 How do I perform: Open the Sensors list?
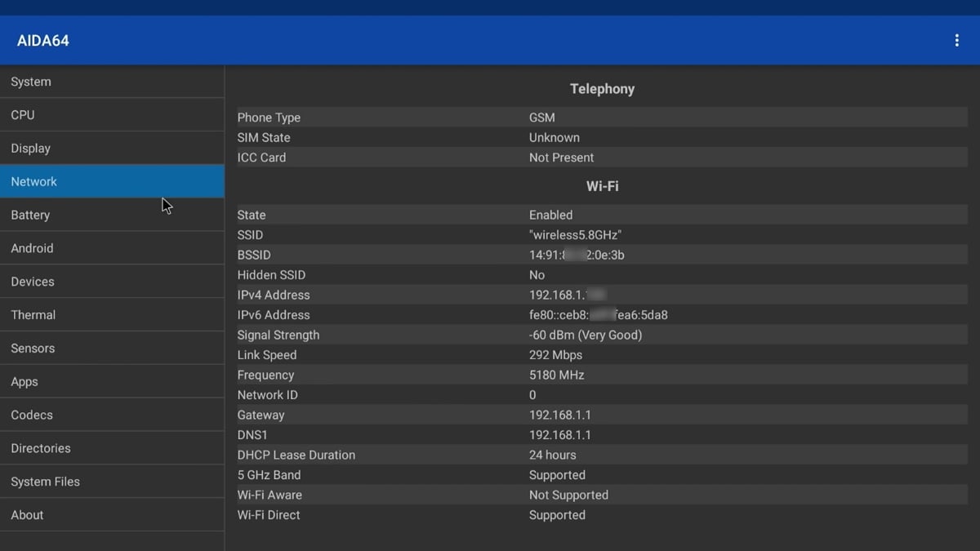pyautogui.click(x=112, y=349)
